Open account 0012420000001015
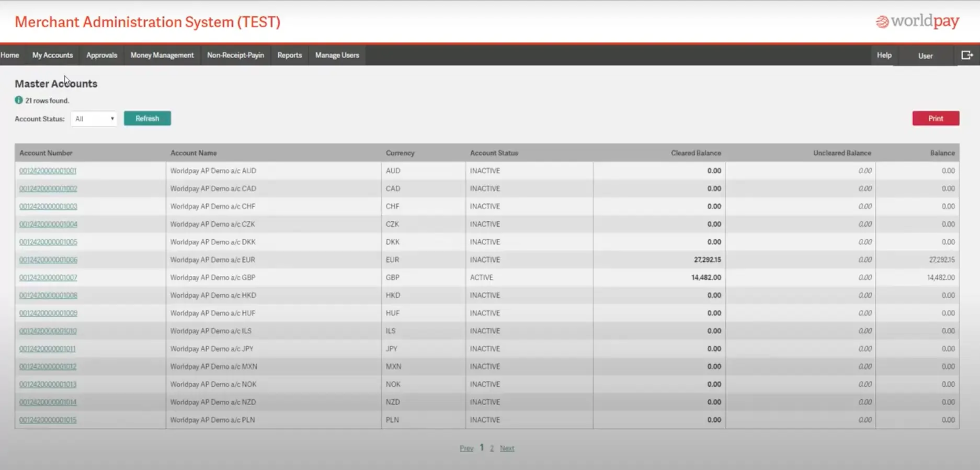 click(48, 420)
